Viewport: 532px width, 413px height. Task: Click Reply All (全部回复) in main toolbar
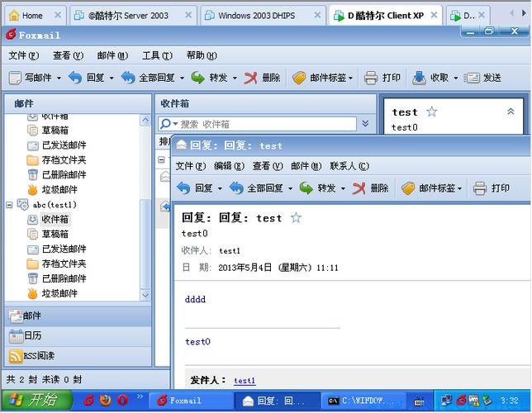click(148, 78)
